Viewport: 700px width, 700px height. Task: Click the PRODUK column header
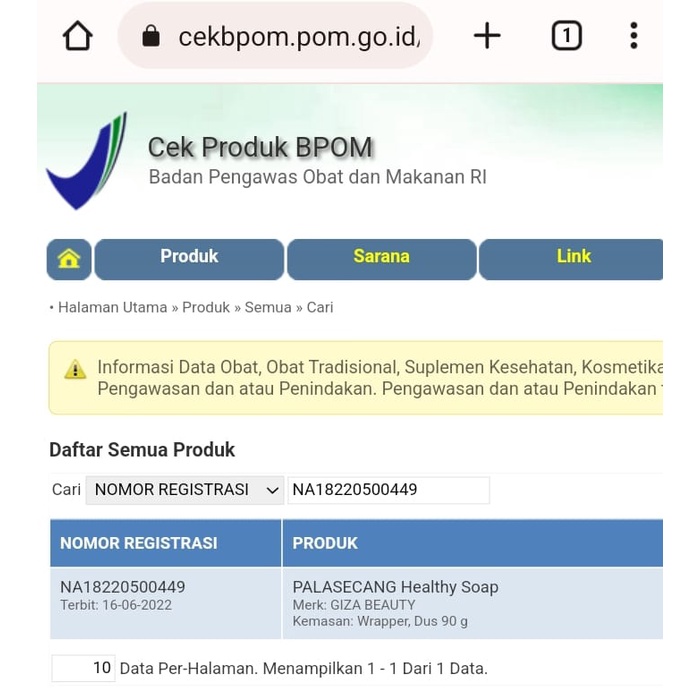[325, 543]
